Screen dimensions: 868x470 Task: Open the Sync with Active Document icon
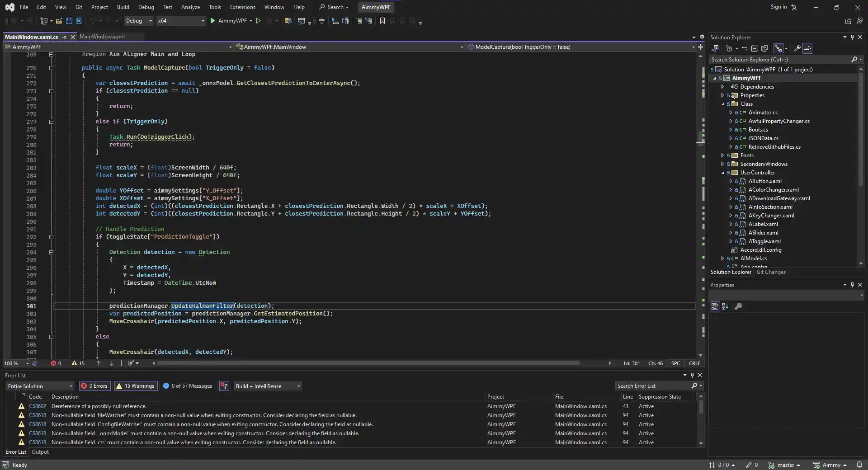click(x=744, y=48)
